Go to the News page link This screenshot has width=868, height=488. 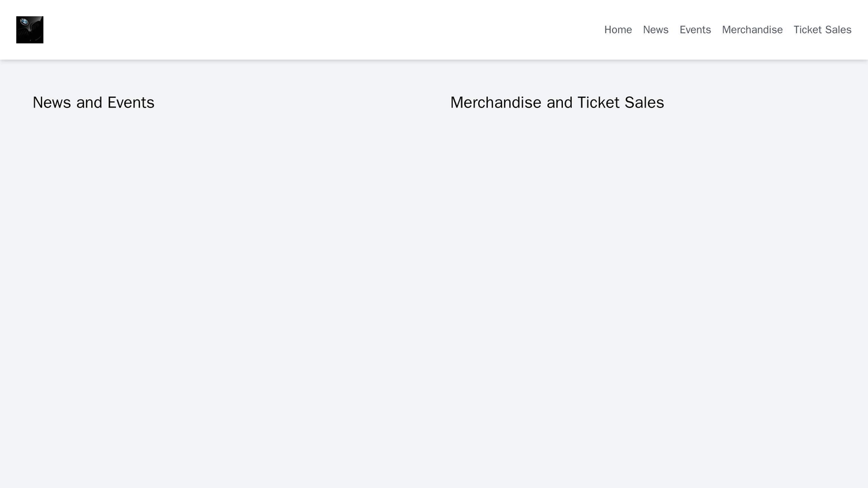pyautogui.click(x=655, y=30)
